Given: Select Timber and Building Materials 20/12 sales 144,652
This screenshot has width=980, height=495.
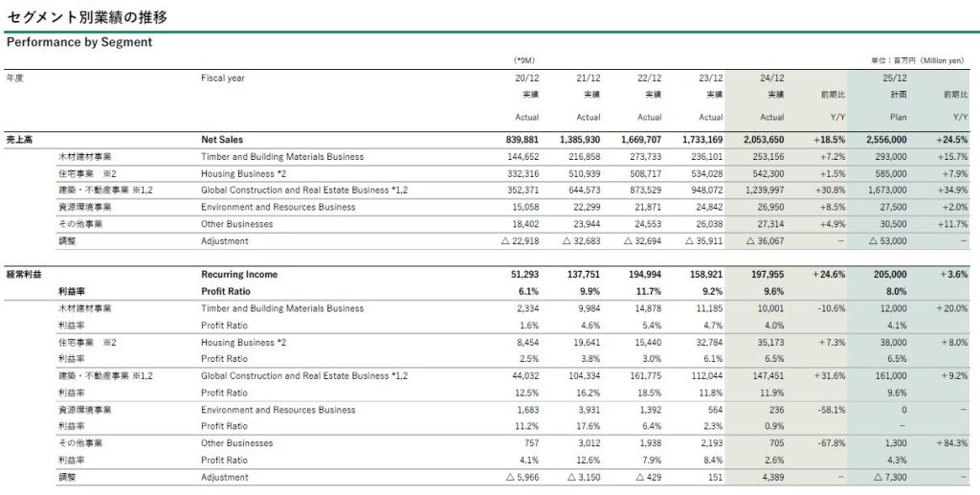Looking at the screenshot, I should click(522, 156).
